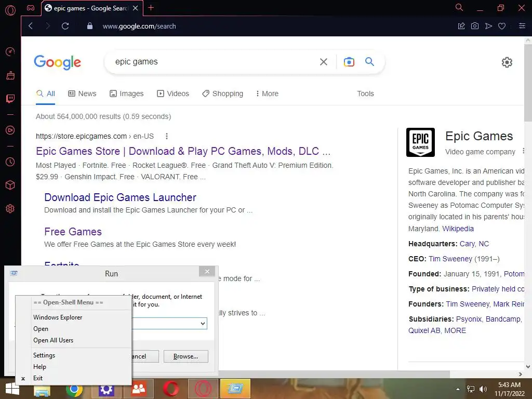The width and height of the screenshot is (532, 399).
Task: Go back to previous page
Action: [31, 26]
